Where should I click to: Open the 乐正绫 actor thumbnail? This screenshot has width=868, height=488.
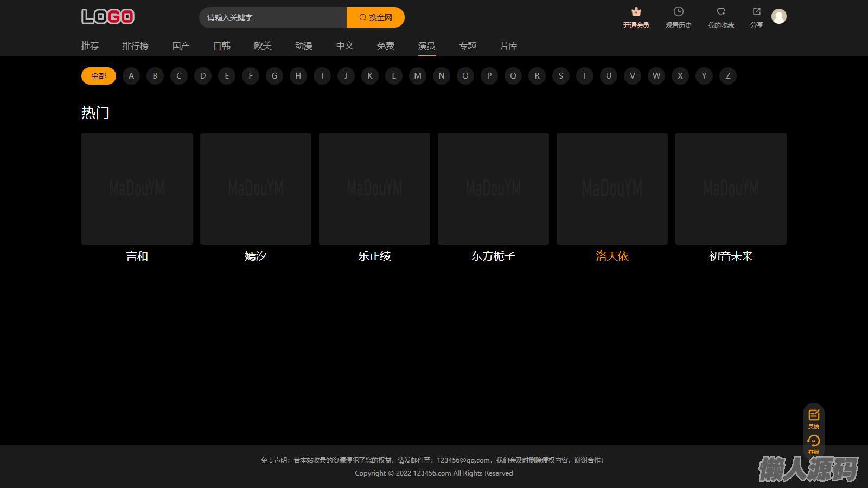374,189
